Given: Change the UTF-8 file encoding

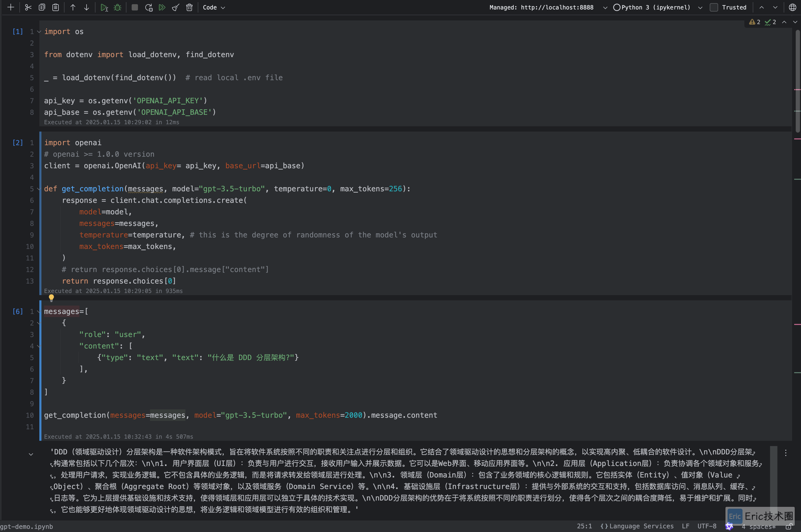Looking at the screenshot, I should pos(707,526).
